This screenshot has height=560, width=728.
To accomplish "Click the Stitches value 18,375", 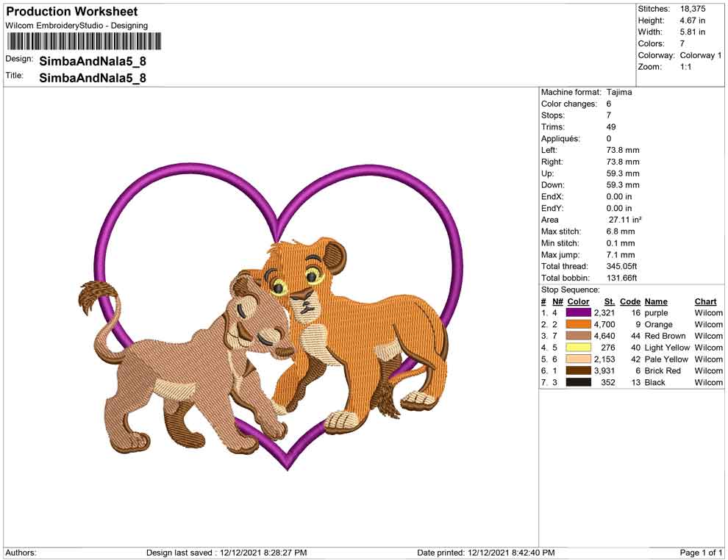I will pyautogui.click(x=693, y=9).
